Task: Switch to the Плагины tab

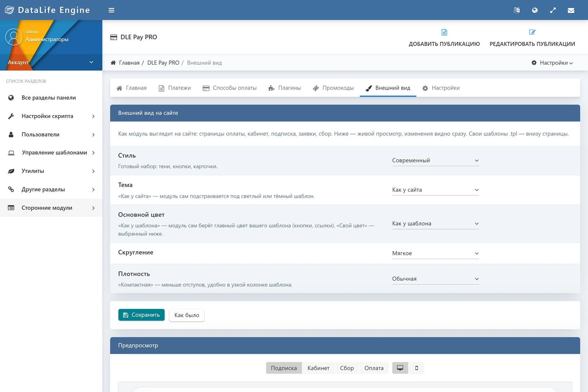Action: 284,88
